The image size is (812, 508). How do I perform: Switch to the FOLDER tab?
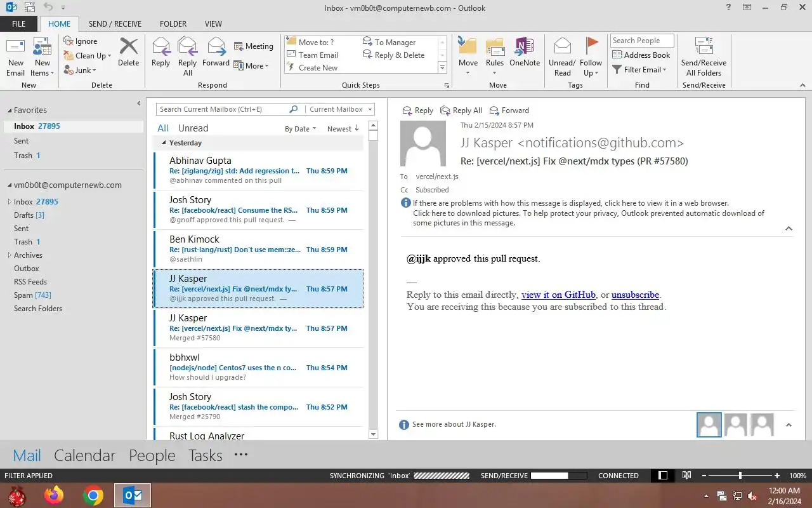173,24
